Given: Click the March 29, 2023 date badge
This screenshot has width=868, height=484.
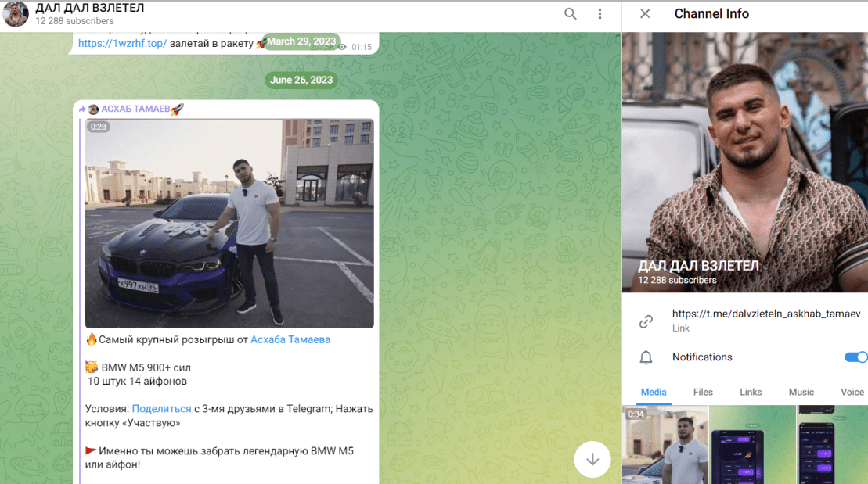Looking at the screenshot, I should point(301,41).
